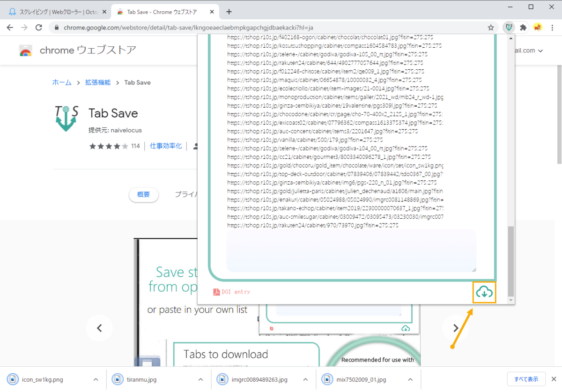Click URL line containing qe009_1.jpg
The image size is (562, 392).
(325, 72)
